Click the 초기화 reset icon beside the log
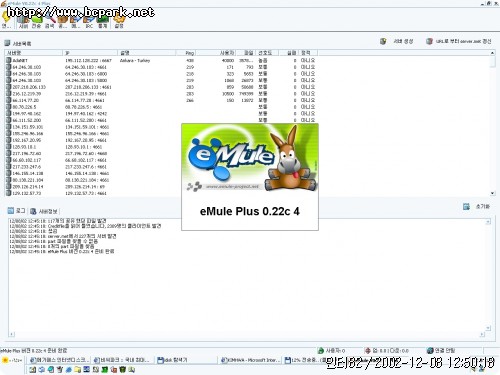 click(466, 207)
